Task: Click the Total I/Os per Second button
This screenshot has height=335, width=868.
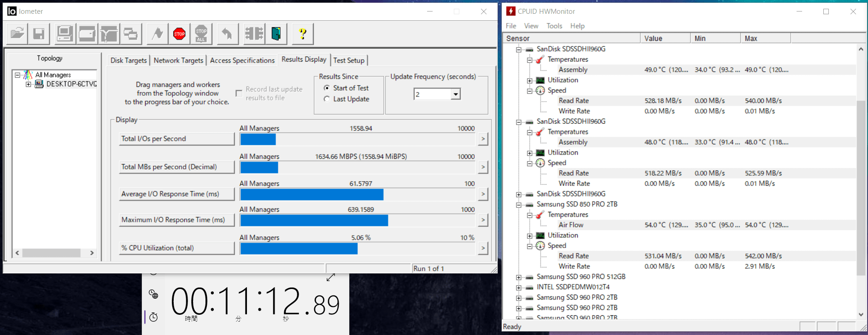Action: pos(177,139)
